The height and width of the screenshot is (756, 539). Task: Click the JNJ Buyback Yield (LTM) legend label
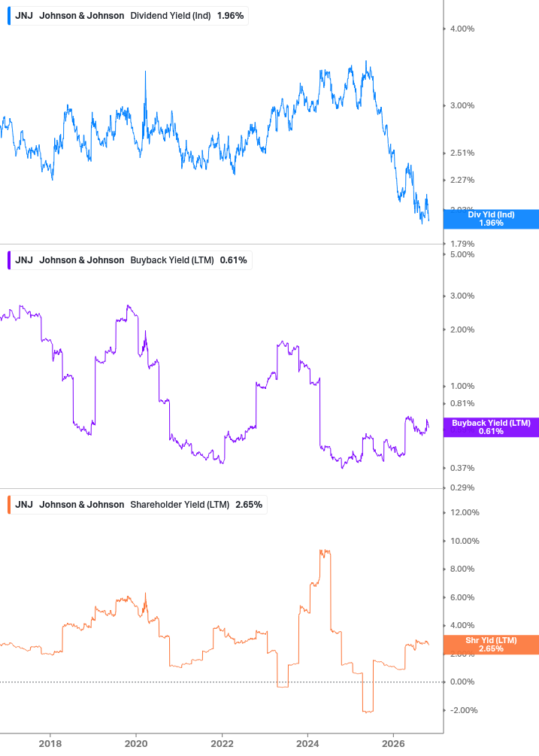129,260
